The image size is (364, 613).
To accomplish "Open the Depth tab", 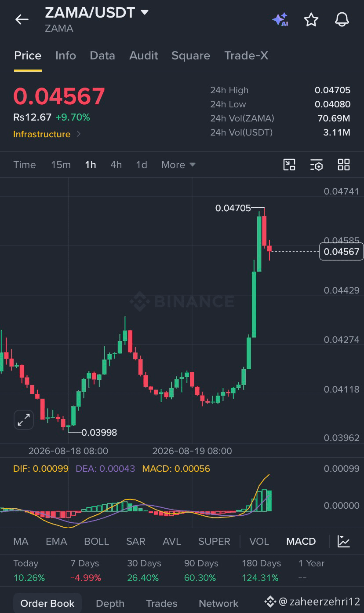I will pos(110,603).
